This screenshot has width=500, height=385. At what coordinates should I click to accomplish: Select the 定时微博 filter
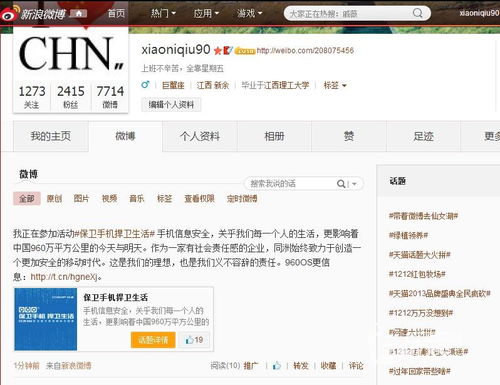click(242, 199)
